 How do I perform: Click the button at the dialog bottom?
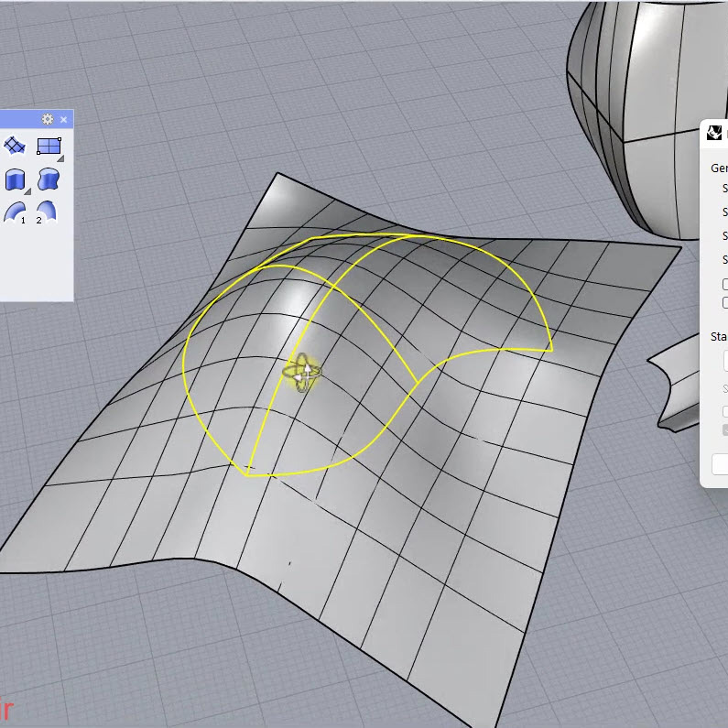pyautogui.click(x=721, y=464)
